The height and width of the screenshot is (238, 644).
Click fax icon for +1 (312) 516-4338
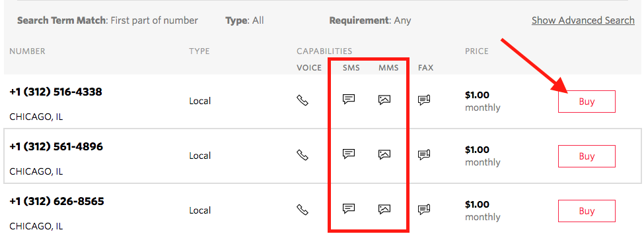pos(424,100)
